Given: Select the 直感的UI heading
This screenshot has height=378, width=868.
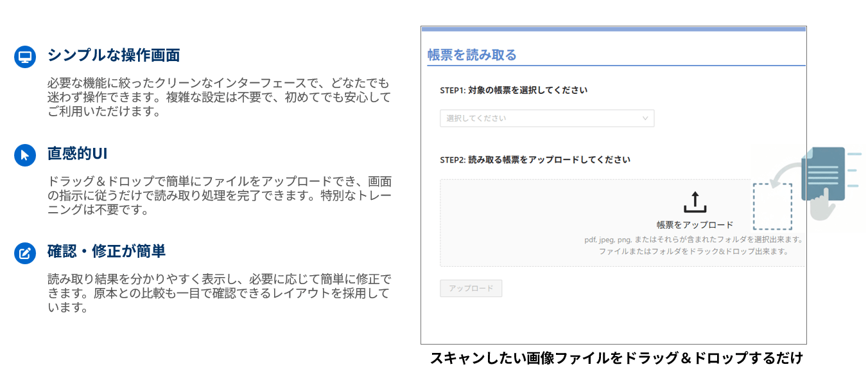Looking at the screenshot, I should [x=77, y=154].
